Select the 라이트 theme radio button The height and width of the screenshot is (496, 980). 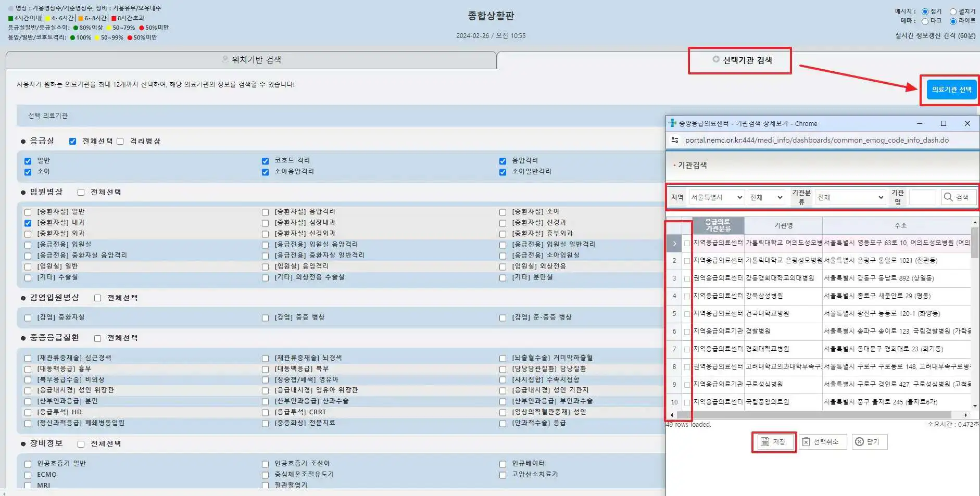pyautogui.click(x=953, y=21)
